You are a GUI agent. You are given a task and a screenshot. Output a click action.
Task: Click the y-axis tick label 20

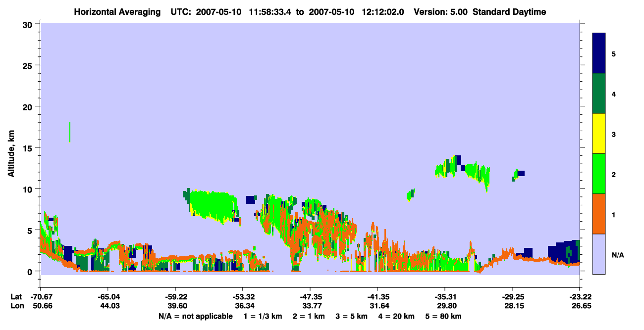click(29, 107)
